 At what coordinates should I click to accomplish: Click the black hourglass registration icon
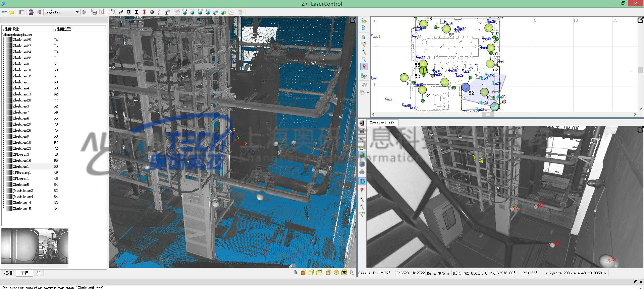[x=137, y=12]
